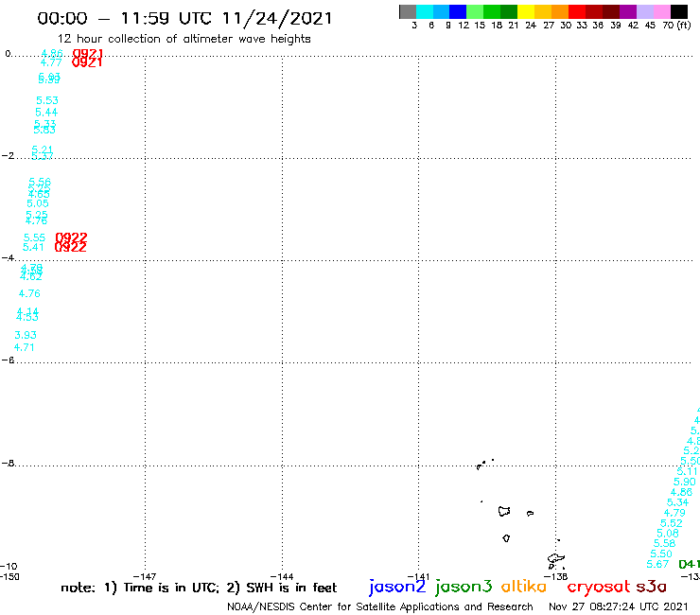
Task: Click the wave height value 4.71
Action: (x=24, y=347)
